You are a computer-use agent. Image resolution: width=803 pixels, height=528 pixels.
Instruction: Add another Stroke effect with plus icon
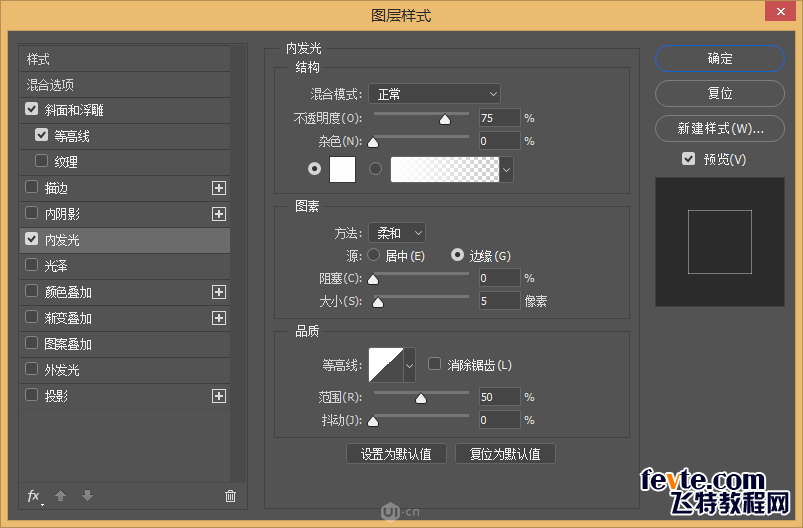pyautogui.click(x=219, y=188)
